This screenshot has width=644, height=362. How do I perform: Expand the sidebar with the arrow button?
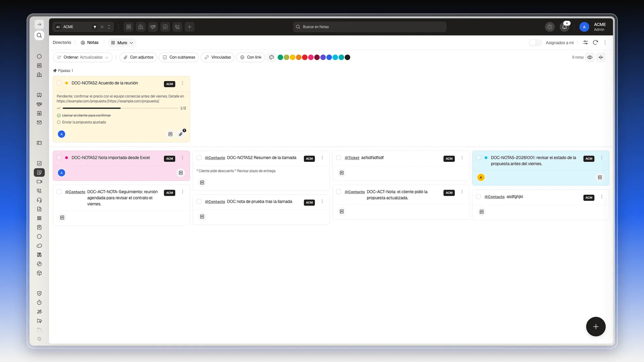[x=39, y=24]
